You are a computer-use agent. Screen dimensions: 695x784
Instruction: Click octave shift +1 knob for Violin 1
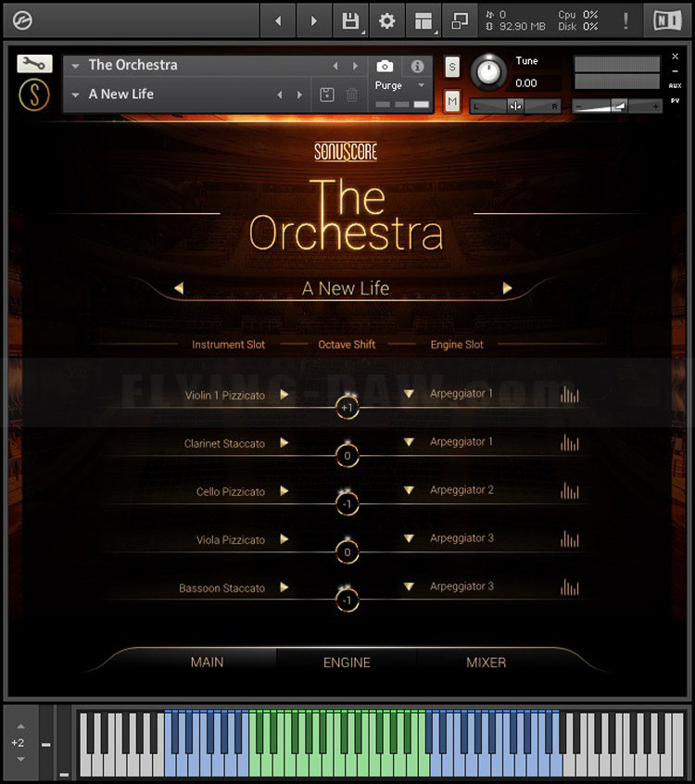(347, 408)
